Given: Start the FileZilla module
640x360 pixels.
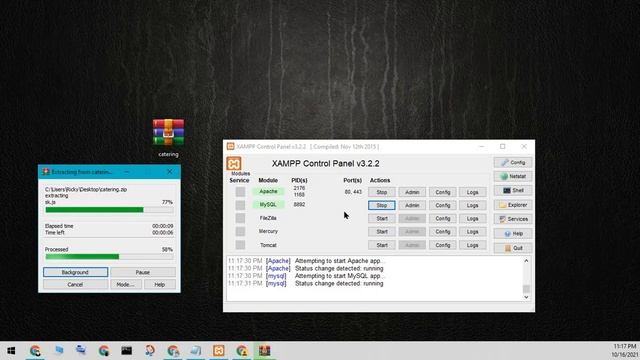Looking at the screenshot, I should tap(382, 218).
